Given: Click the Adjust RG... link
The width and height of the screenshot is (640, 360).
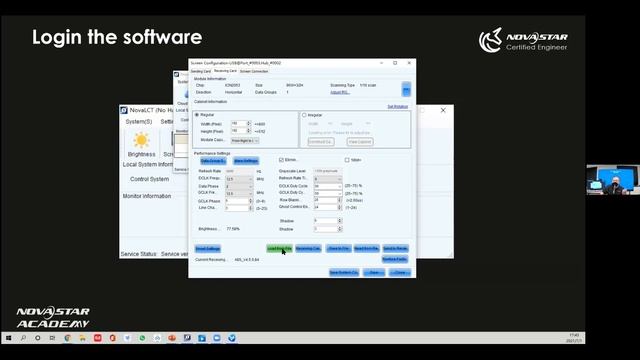Looking at the screenshot, I should [x=340, y=92].
